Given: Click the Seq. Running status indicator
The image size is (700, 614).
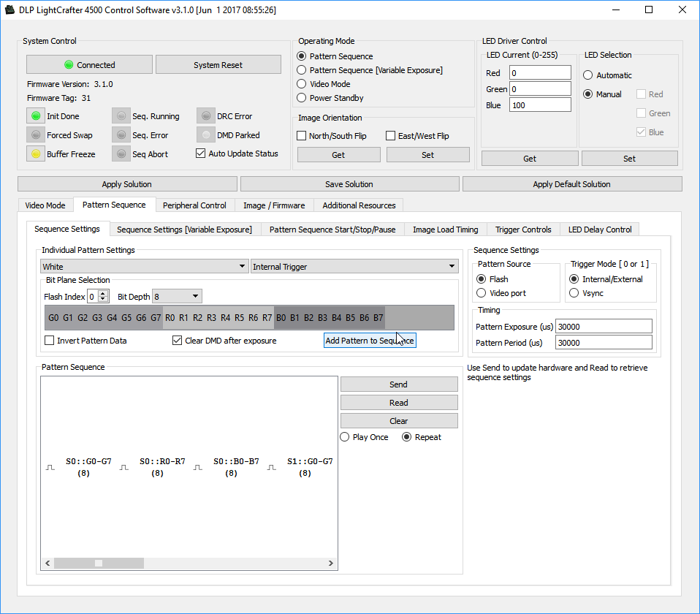Looking at the screenshot, I should 121,116.
